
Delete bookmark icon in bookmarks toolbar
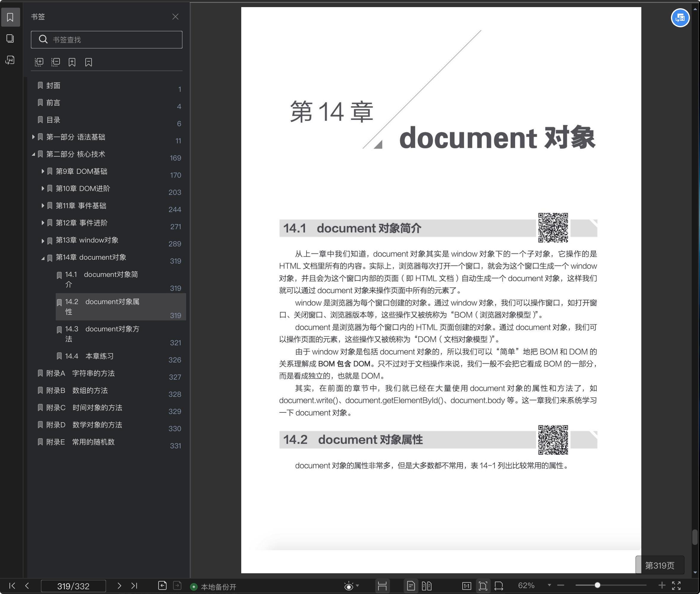click(x=88, y=62)
